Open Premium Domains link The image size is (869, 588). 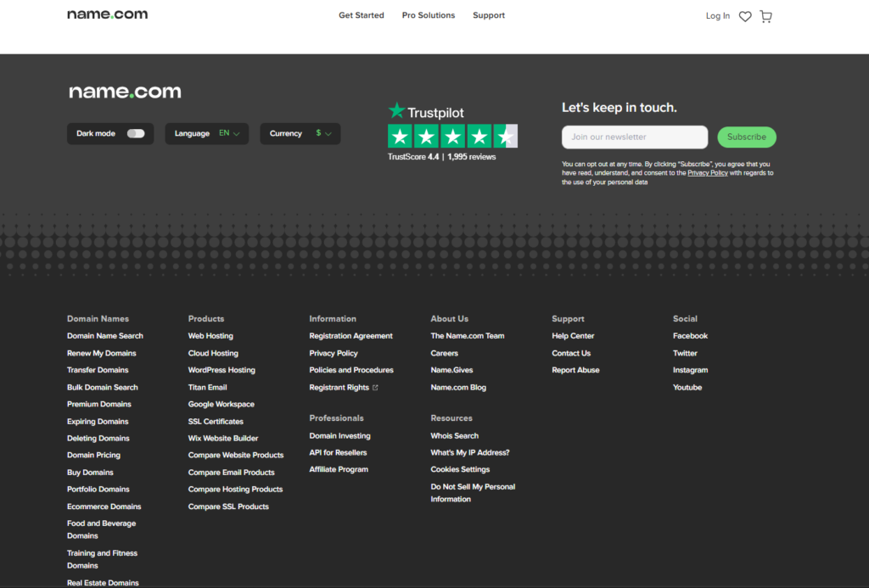[x=99, y=404]
